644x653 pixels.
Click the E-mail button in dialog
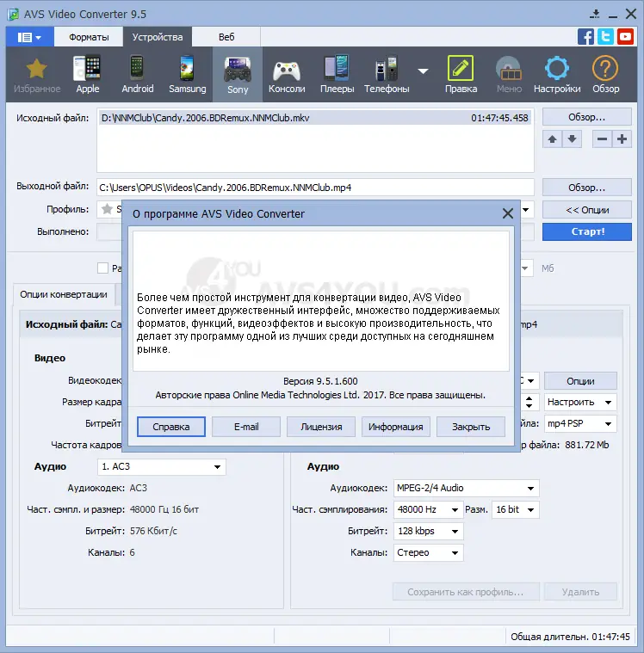click(x=246, y=427)
